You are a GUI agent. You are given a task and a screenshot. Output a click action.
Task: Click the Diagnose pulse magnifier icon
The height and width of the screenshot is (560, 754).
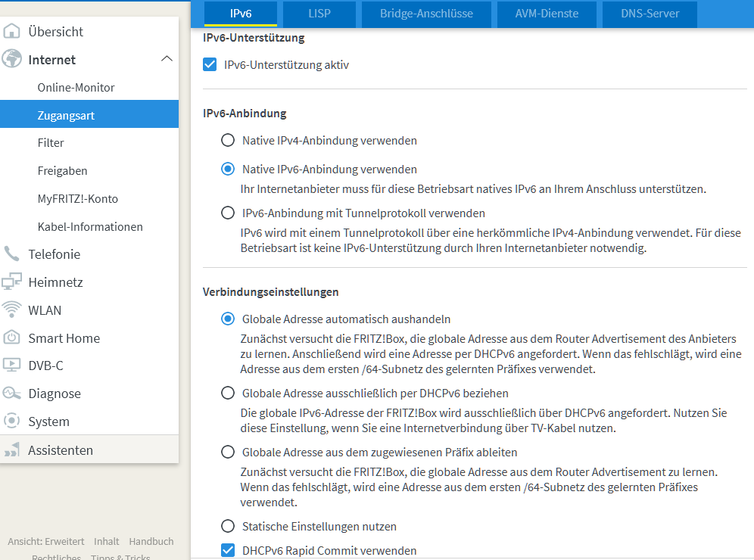point(11,394)
